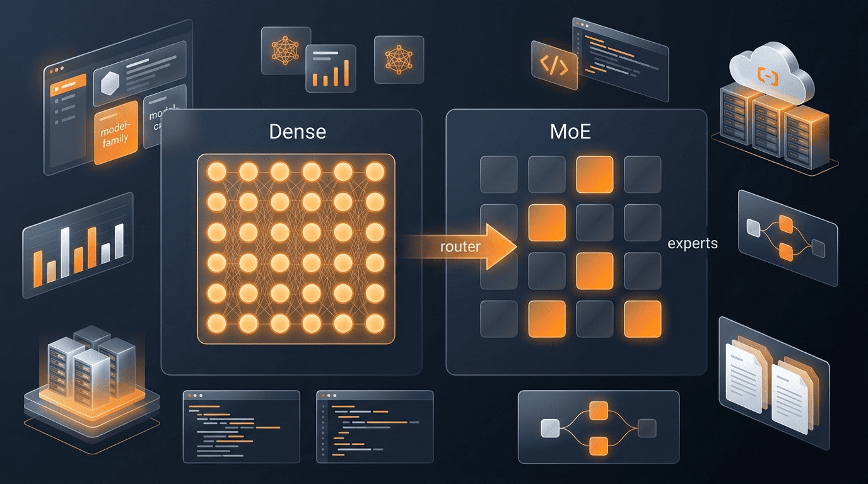
Task: Toggle the gray expert at MoE top-left corner
Action: (x=499, y=175)
